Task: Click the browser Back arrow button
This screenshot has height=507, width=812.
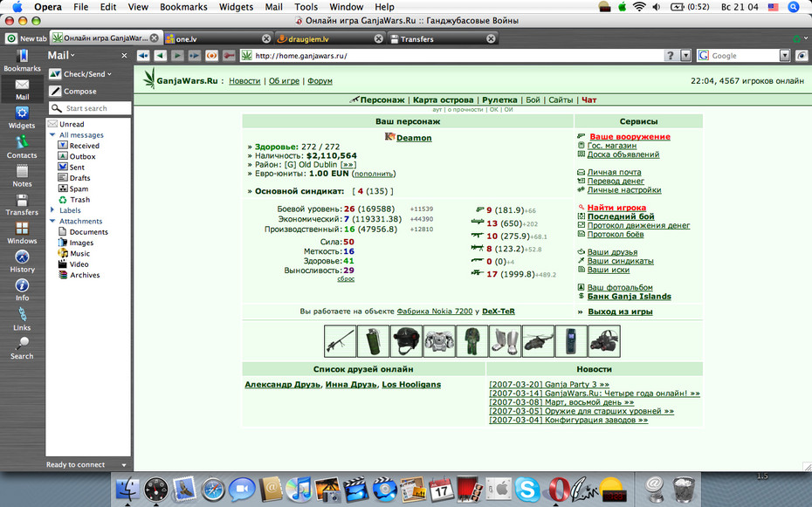Action: tap(161, 55)
